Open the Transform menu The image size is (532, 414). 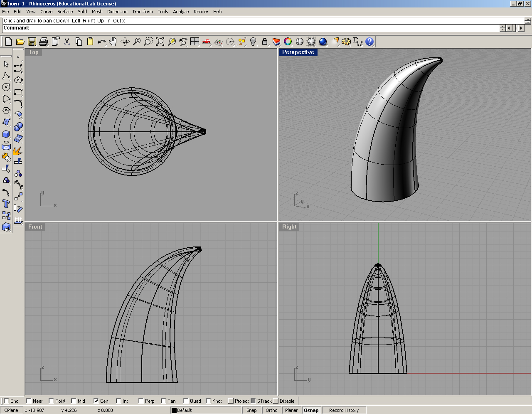coord(142,12)
